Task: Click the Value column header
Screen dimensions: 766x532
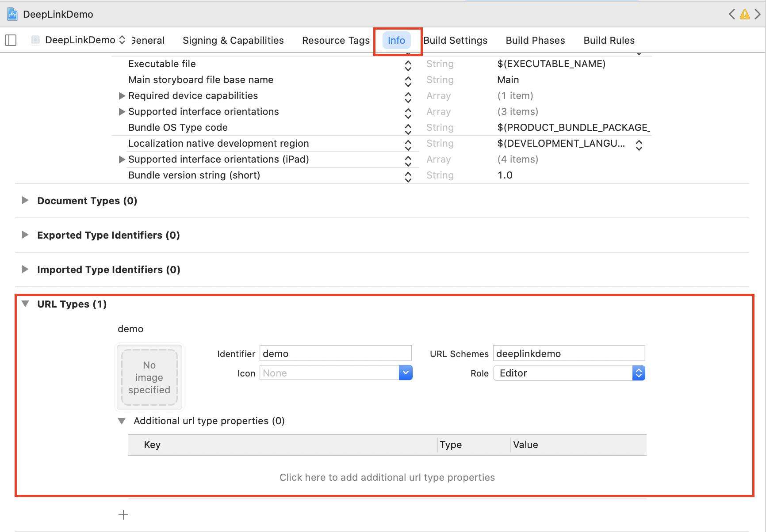Action: pyautogui.click(x=525, y=445)
